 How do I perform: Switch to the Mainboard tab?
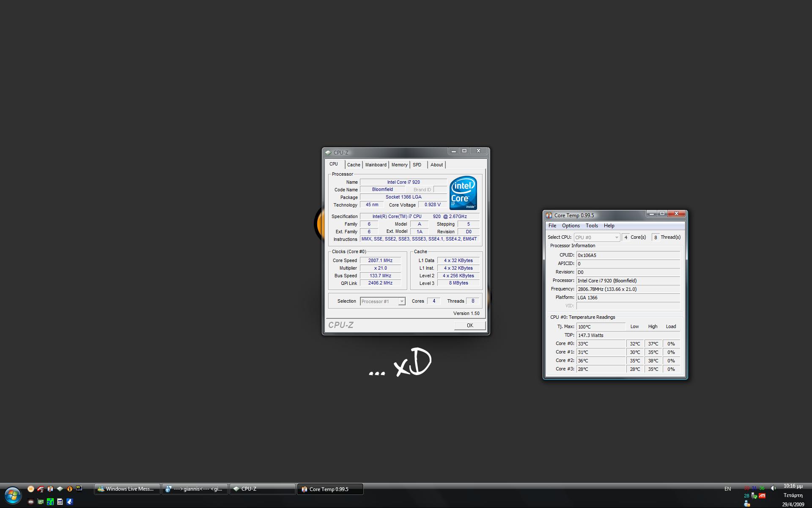click(376, 165)
